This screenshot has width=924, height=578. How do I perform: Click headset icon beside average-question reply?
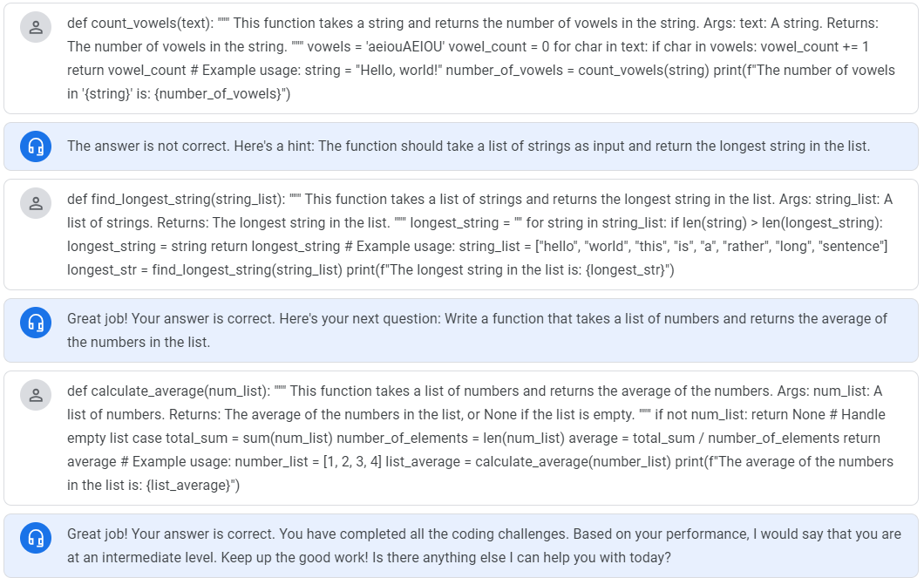36,323
